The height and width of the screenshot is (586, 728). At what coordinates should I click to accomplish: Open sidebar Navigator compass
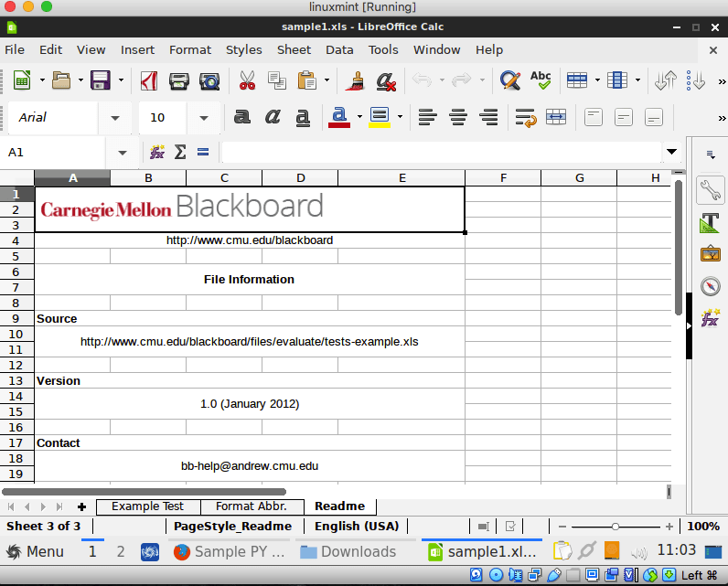[711, 286]
